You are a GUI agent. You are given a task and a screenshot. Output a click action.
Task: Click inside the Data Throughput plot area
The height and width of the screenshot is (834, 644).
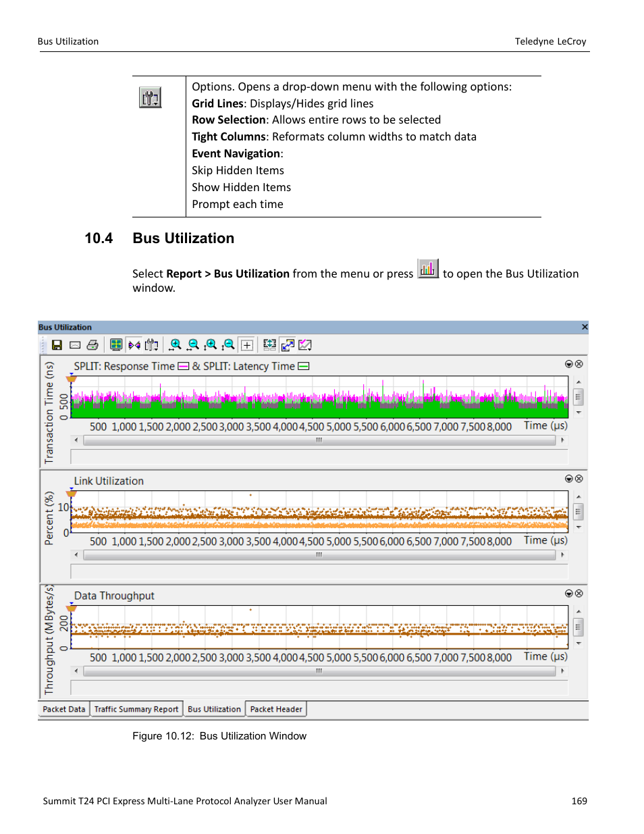319,627
